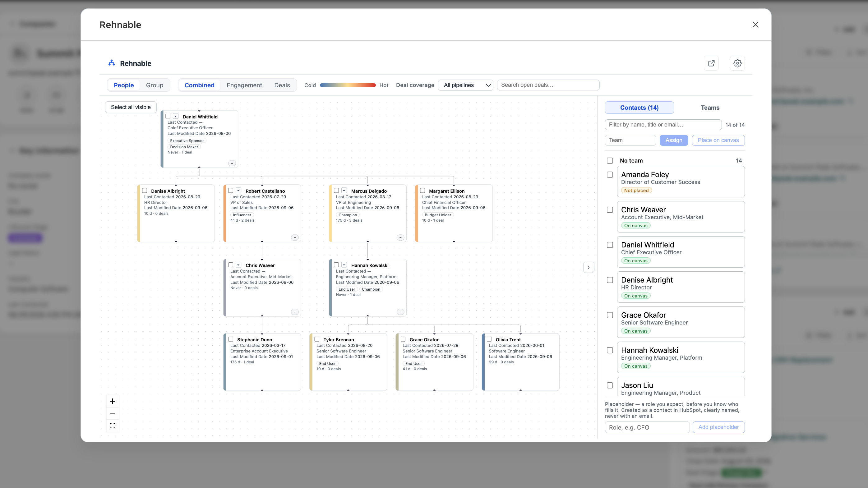Select the Deals heat mode
The height and width of the screenshot is (488, 868).
282,85
